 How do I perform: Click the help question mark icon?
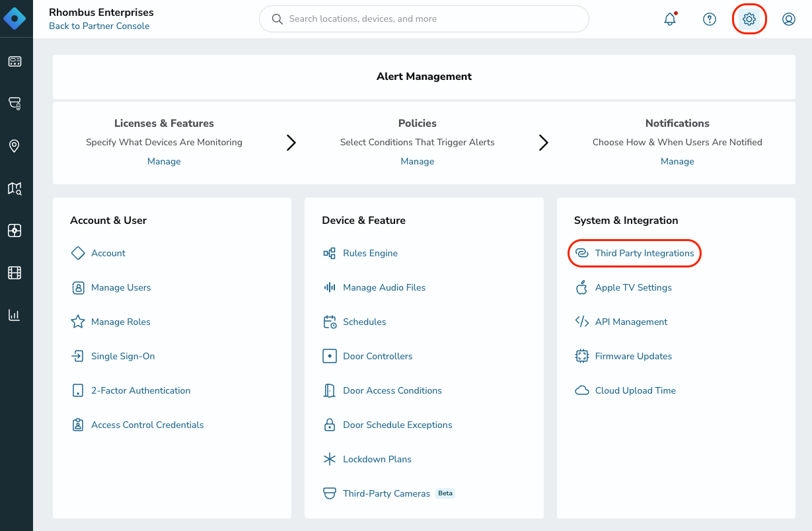coord(709,19)
